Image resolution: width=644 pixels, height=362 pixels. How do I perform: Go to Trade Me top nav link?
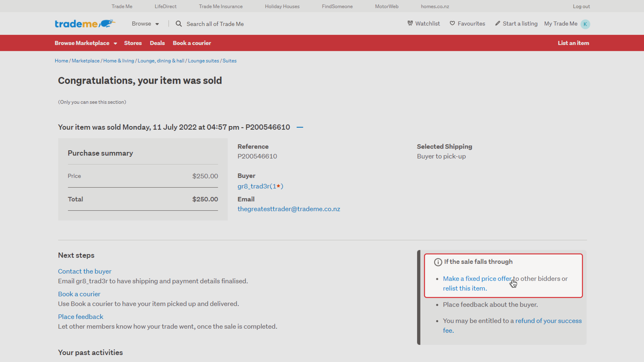pos(122,6)
